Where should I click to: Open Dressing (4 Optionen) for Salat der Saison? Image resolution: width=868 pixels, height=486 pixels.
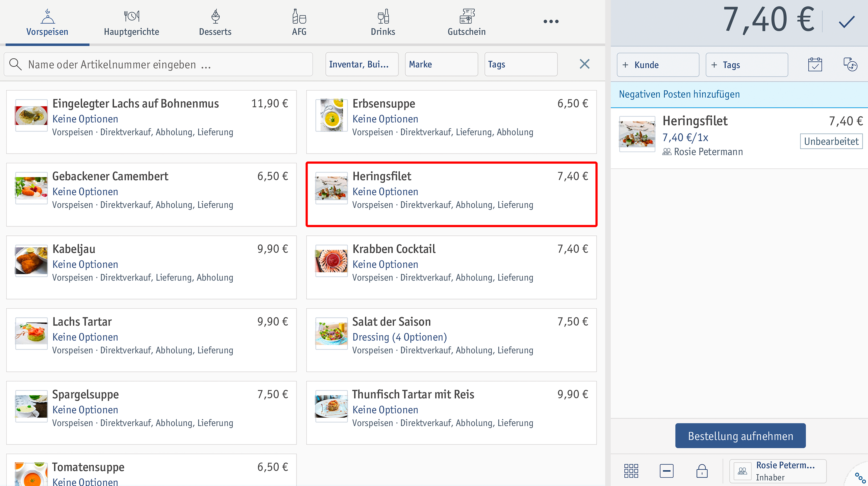(400, 337)
